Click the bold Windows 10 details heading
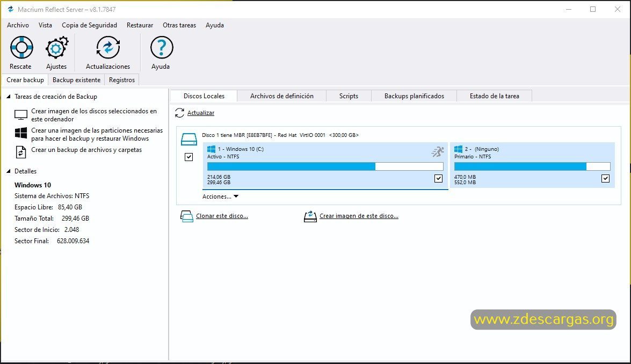The width and height of the screenshot is (631, 364). 33,185
